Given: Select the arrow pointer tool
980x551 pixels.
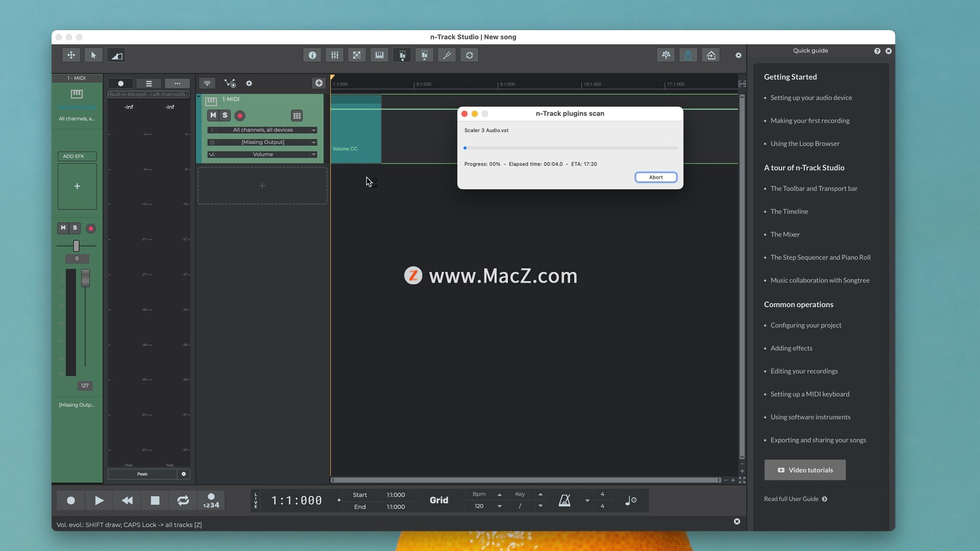Looking at the screenshot, I should (93, 55).
